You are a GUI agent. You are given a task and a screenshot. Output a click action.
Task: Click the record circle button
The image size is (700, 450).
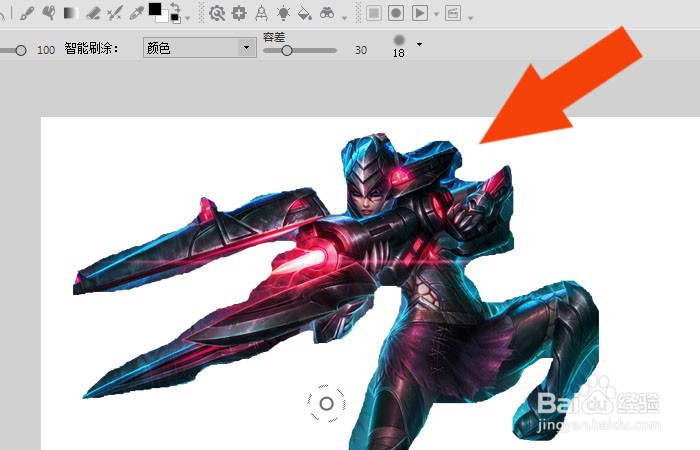[396, 13]
